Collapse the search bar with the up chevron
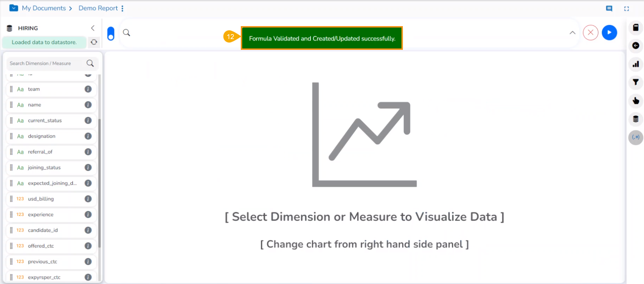644x284 pixels. point(572,33)
